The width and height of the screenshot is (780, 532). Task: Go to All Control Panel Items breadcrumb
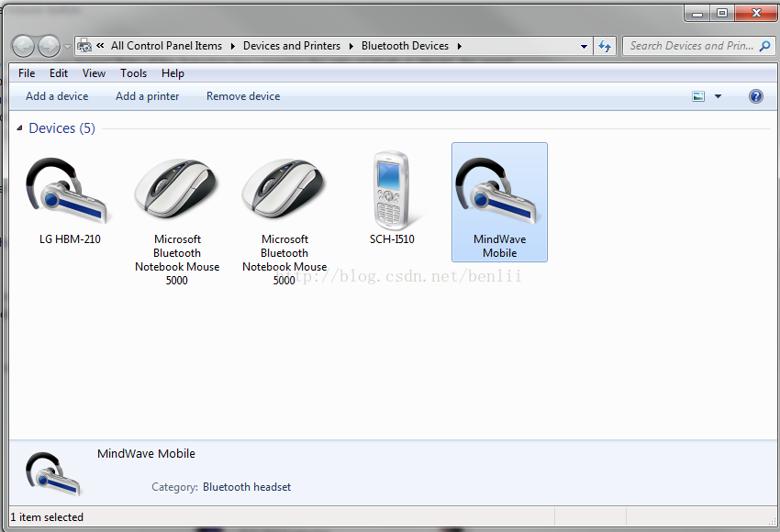167,46
